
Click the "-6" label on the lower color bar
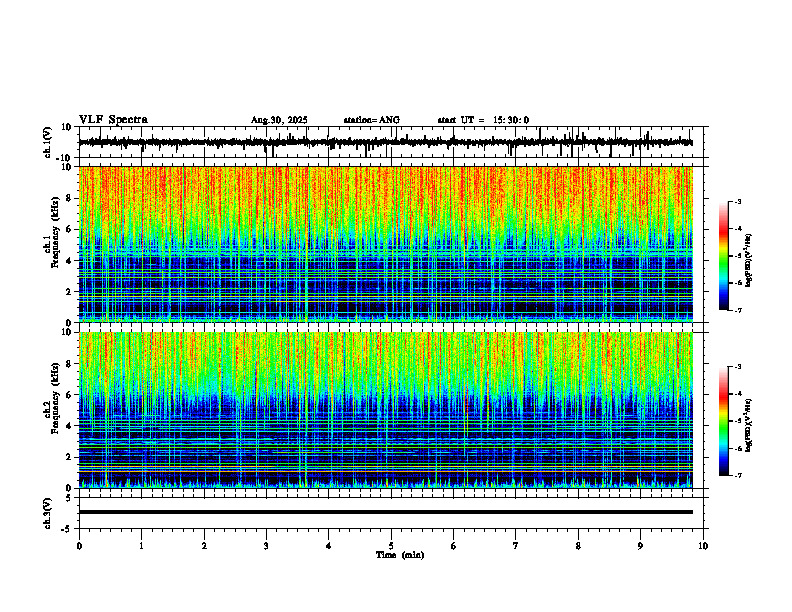coord(738,448)
